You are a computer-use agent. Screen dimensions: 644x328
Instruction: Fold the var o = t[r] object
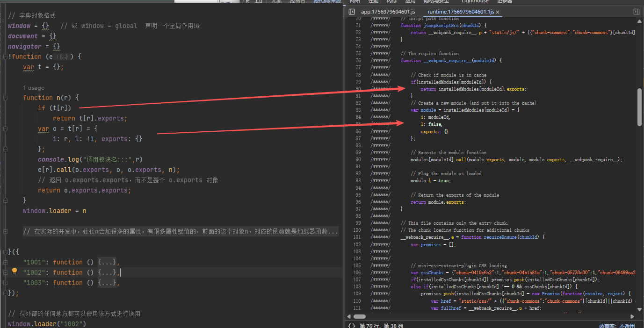pos(5,129)
